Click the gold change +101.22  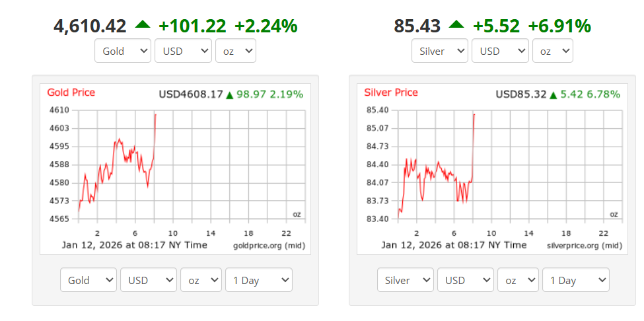point(192,26)
